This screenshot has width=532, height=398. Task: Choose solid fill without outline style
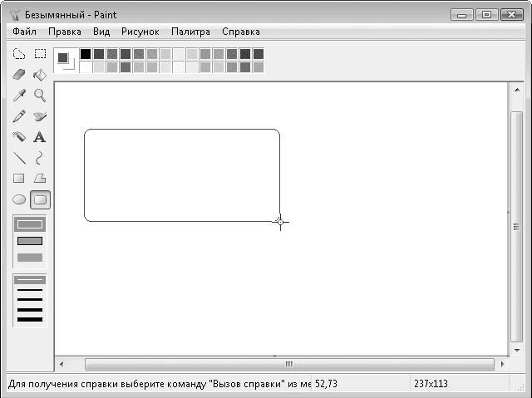(x=30, y=258)
